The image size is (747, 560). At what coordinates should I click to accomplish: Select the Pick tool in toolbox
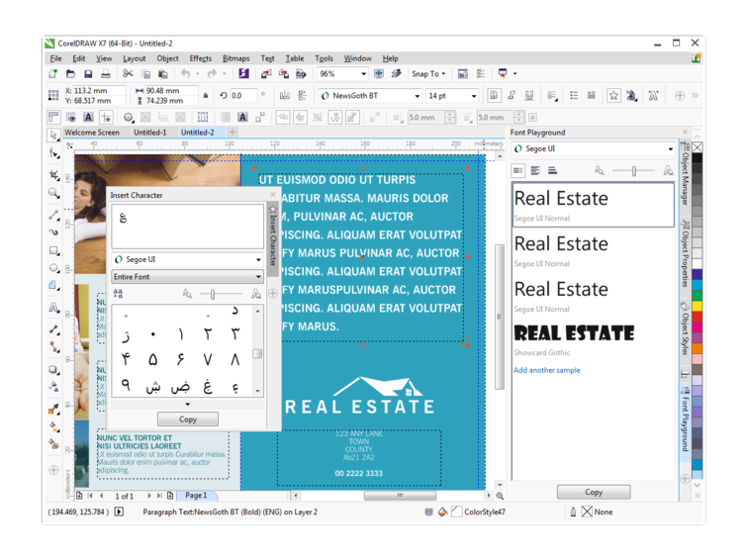(x=53, y=136)
